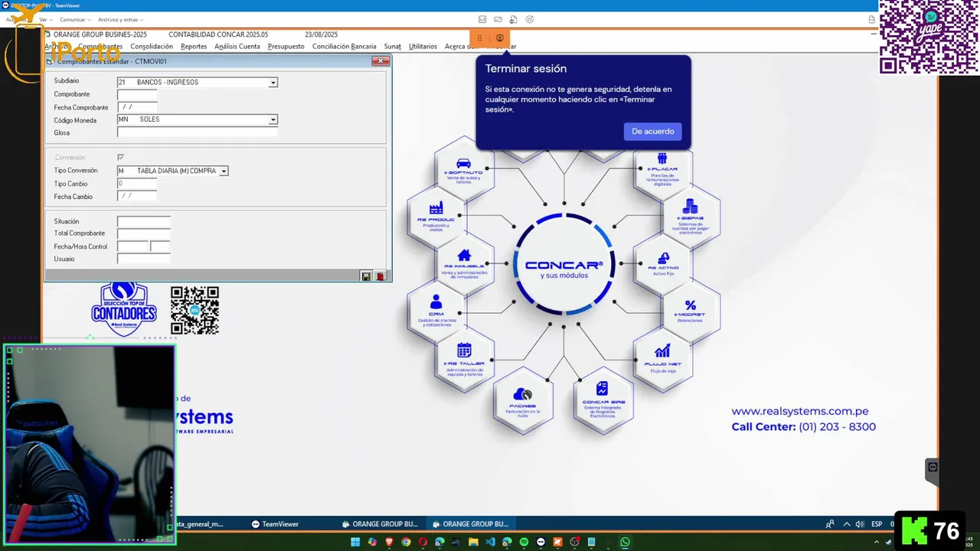Launch Google Chrome from taskbar
980x551 pixels.
(406, 542)
